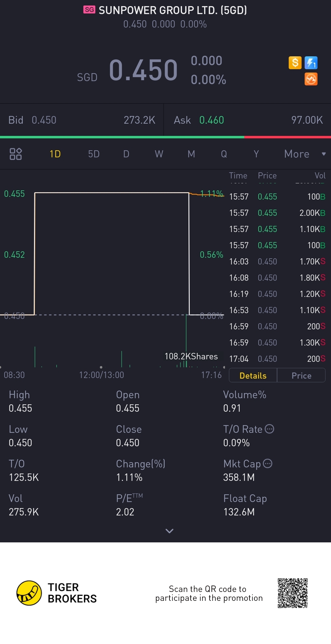Screen dimensions: 331x644
Task: Tap the 15:57 trade row with 1.10K
Action: point(277,229)
